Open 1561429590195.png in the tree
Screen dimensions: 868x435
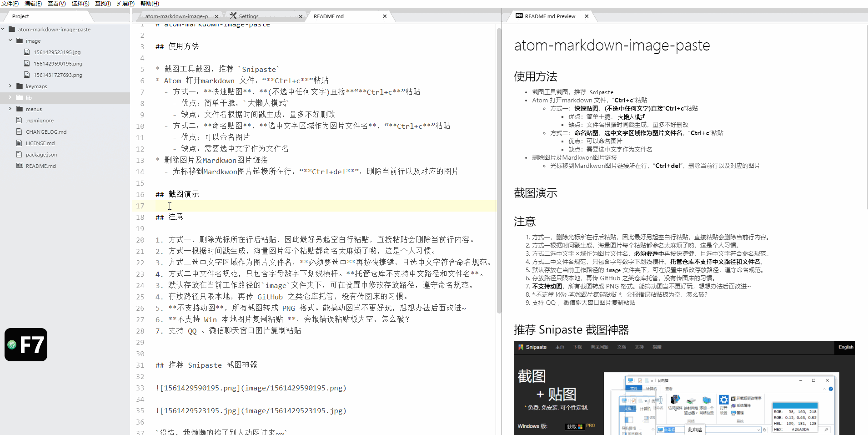pos(58,64)
